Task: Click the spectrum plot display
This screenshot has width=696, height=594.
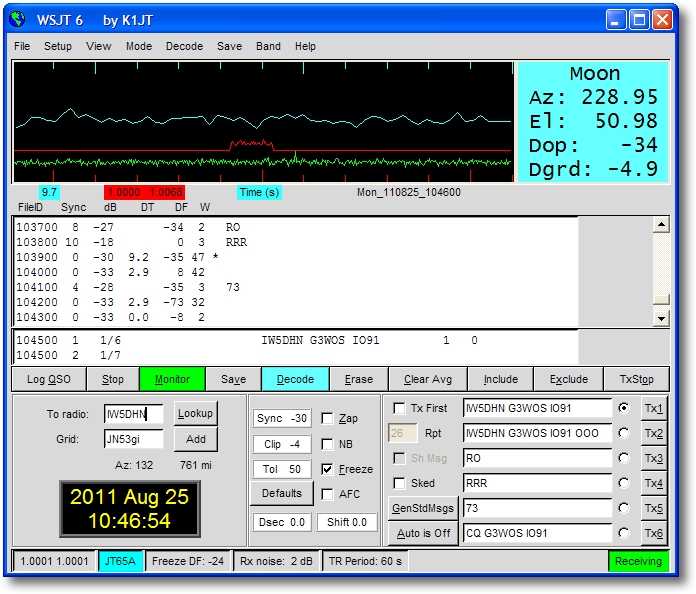Action: pyautogui.click(x=264, y=122)
